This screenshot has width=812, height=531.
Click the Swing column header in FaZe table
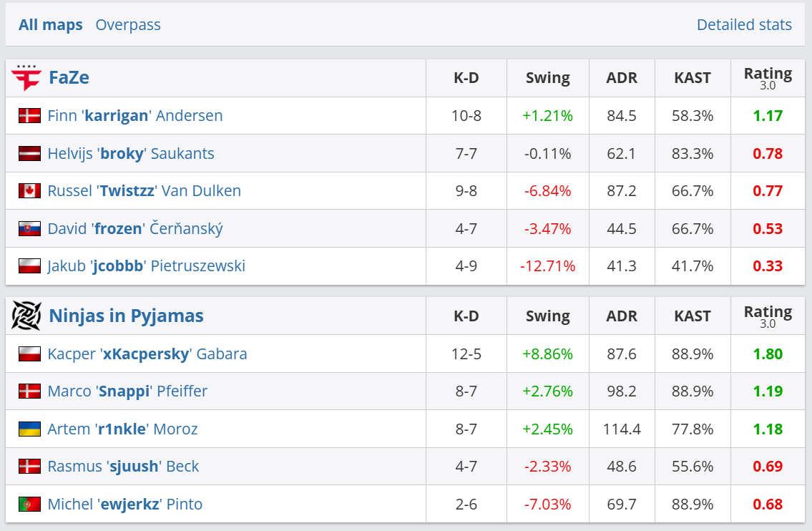(547, 78)
